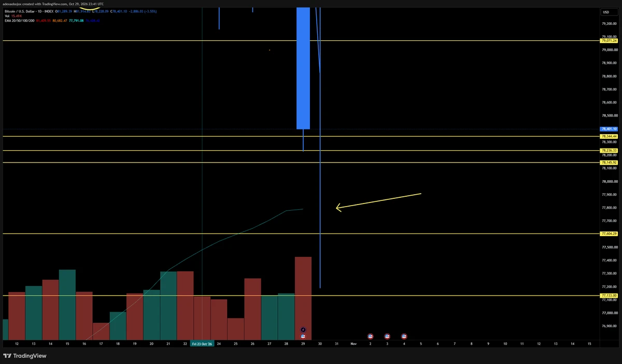The width and height of the screenshot is (622, 364).
Task: Click the 78,145.92 horizontal line price label
Action: pos(609,163)
